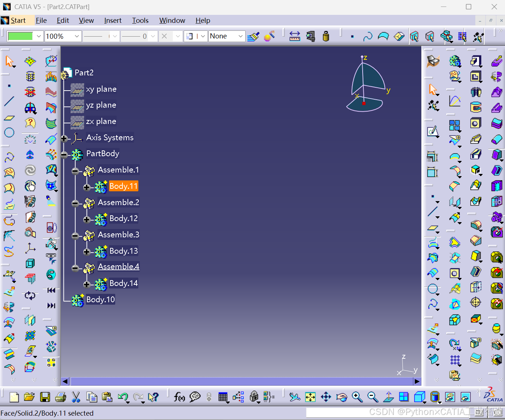Open the 100% transparency dropdown

coord(77,36)
